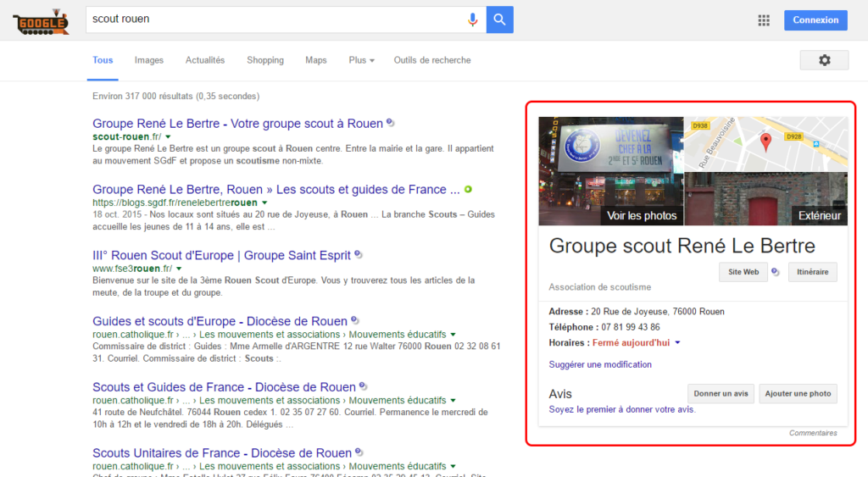Click the badge icon beside the Site Web button
Image resolution: width=868 pixels, height=477 pixels.
click(x=775, y=272)
